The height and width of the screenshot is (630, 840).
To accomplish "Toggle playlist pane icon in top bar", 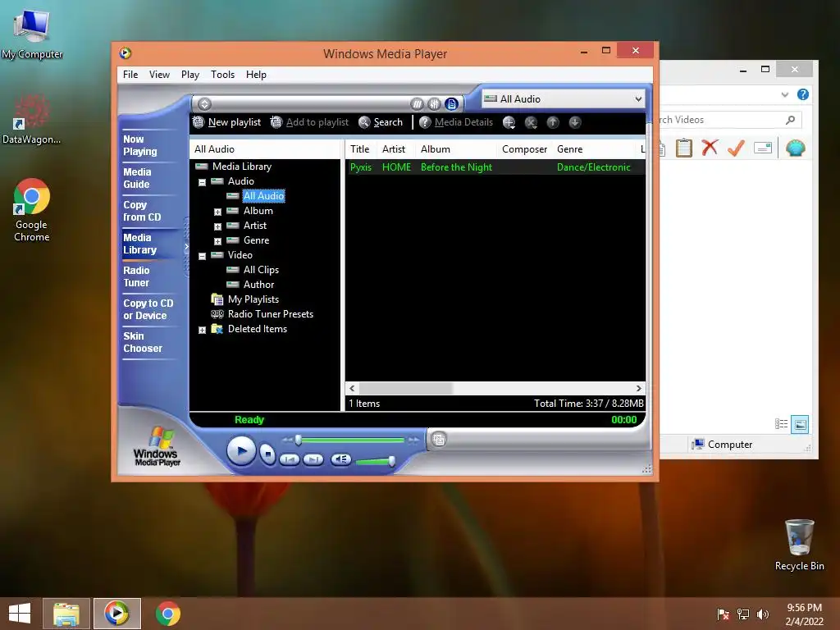I will 452,104.
